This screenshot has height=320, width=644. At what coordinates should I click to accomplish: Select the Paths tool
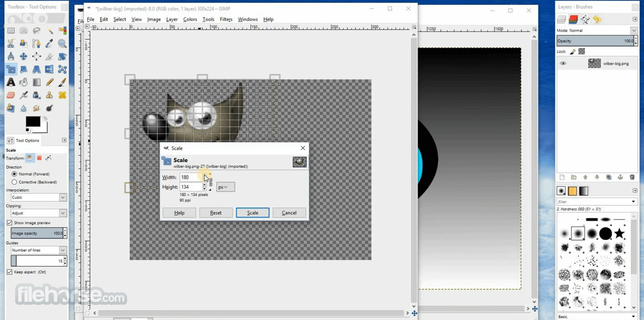(x=37, y=44)
